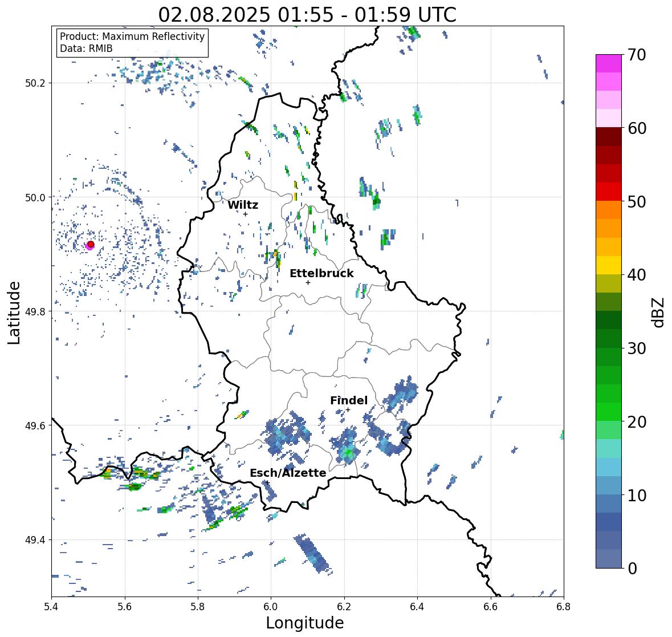Screen dimensions: 672x637
Task: Click the orange swatch below 50 dBZ
Action: (609, 210)
